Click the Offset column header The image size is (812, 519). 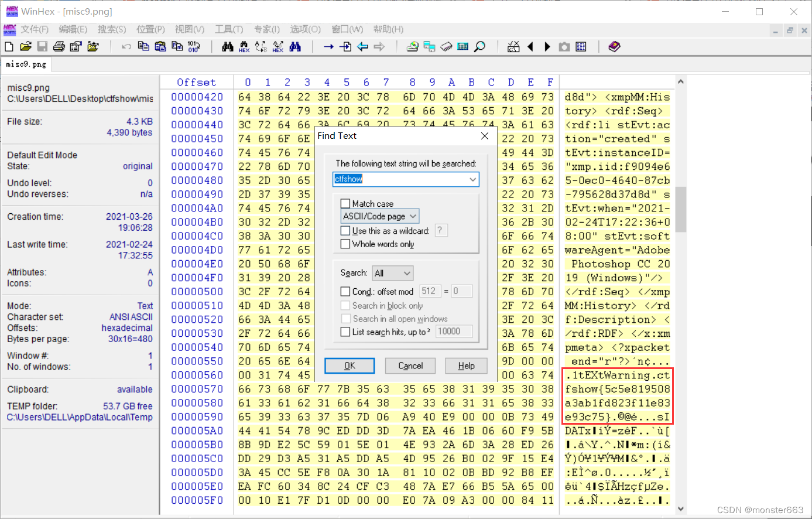pos(197,83)
